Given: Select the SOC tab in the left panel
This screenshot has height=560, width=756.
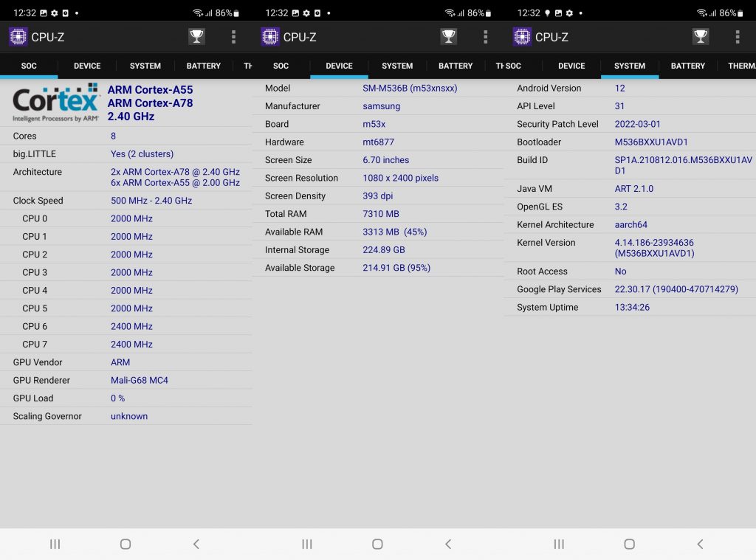Looking at the screenshot, I should click(29, 66).
